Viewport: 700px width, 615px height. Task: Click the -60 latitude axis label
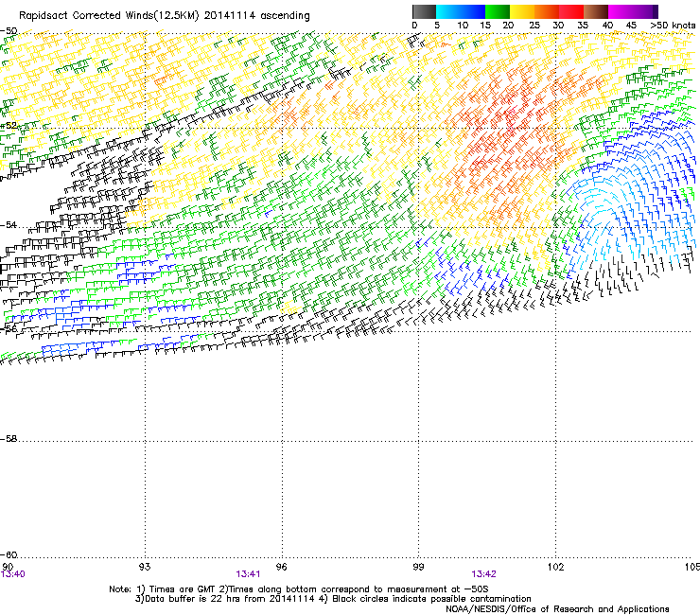(x=9, y=555)
